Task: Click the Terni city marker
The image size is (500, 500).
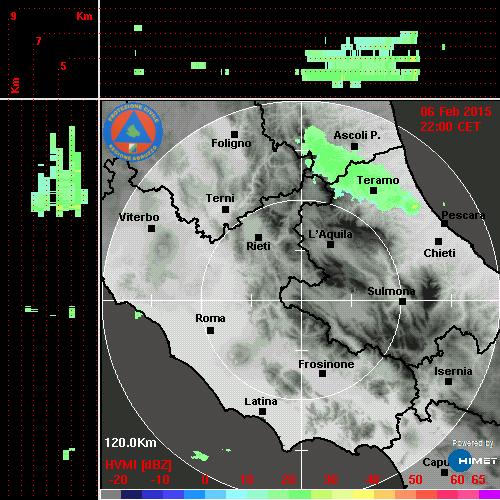Action: (x=225, y=209)
